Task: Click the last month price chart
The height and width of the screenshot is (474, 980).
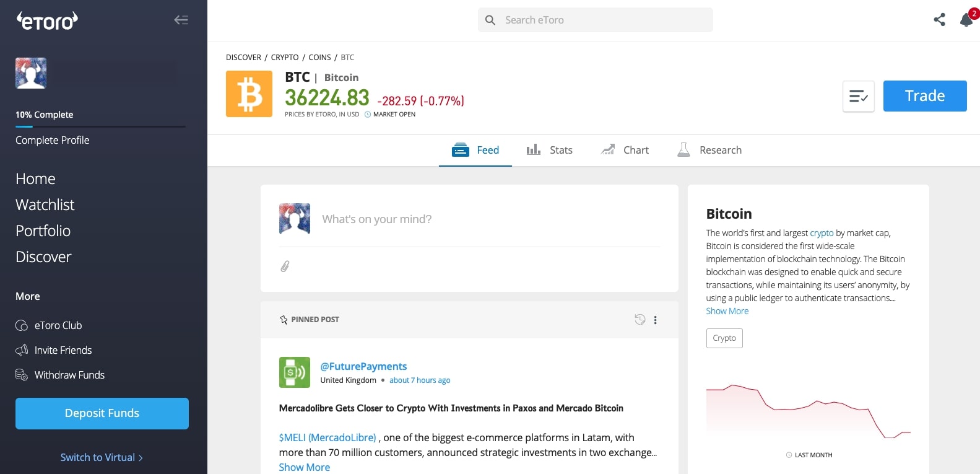Action: point(809,410)
